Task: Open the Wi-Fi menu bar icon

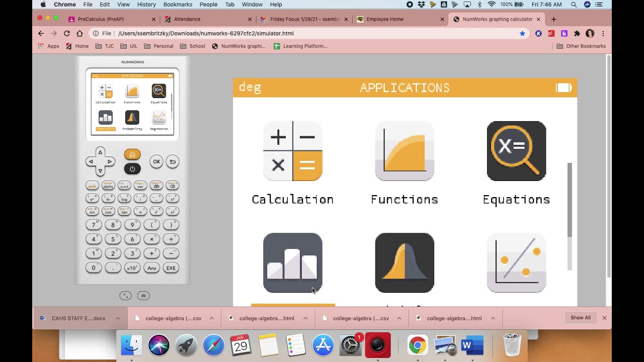Action: click(x=491, y=5)
